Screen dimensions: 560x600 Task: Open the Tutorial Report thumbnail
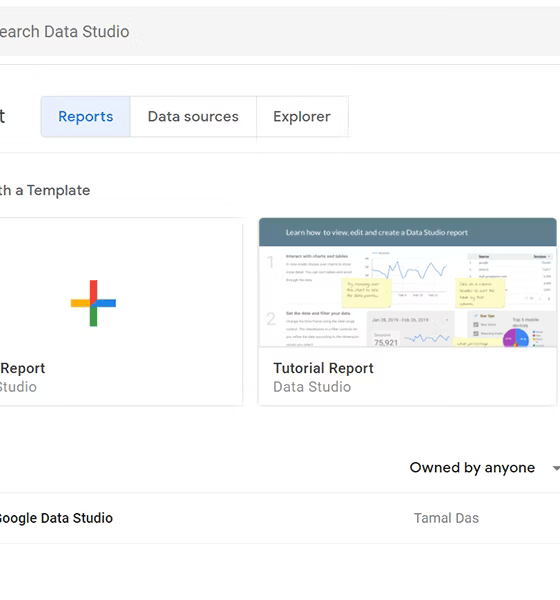pyautogui.click(x=408, y=282)
